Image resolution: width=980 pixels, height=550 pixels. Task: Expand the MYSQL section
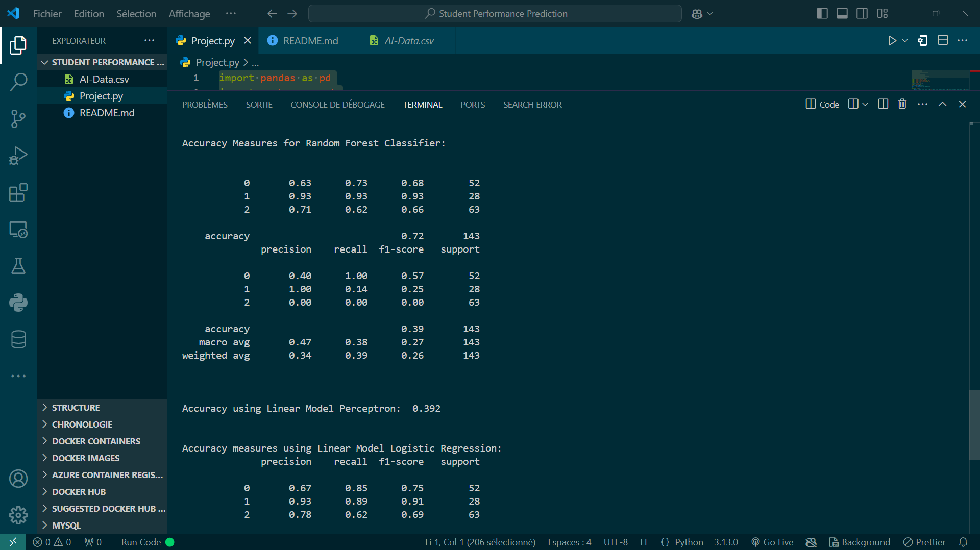[x=102, y=526]
